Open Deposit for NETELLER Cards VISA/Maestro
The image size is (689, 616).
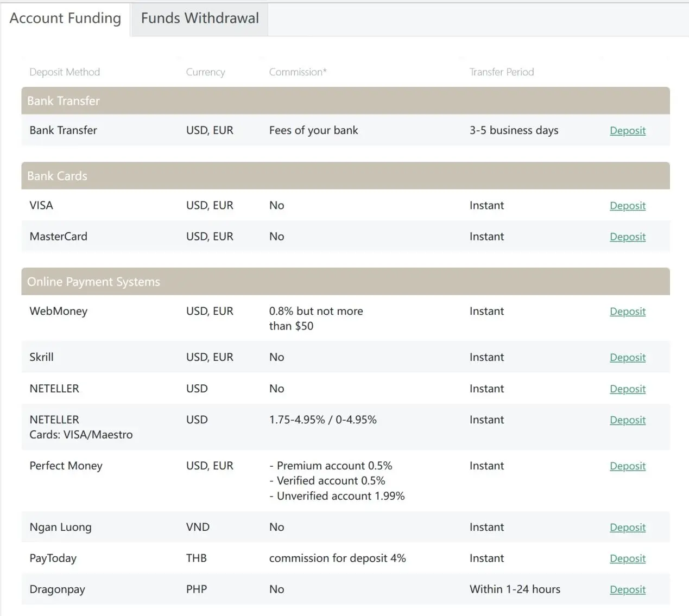point(628,420)
